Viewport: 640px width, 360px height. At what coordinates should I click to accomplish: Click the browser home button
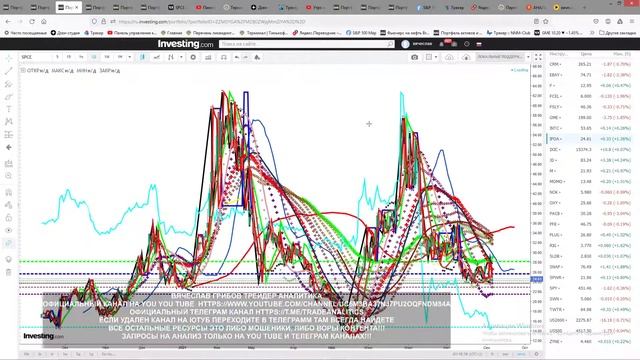coord(44,21)
